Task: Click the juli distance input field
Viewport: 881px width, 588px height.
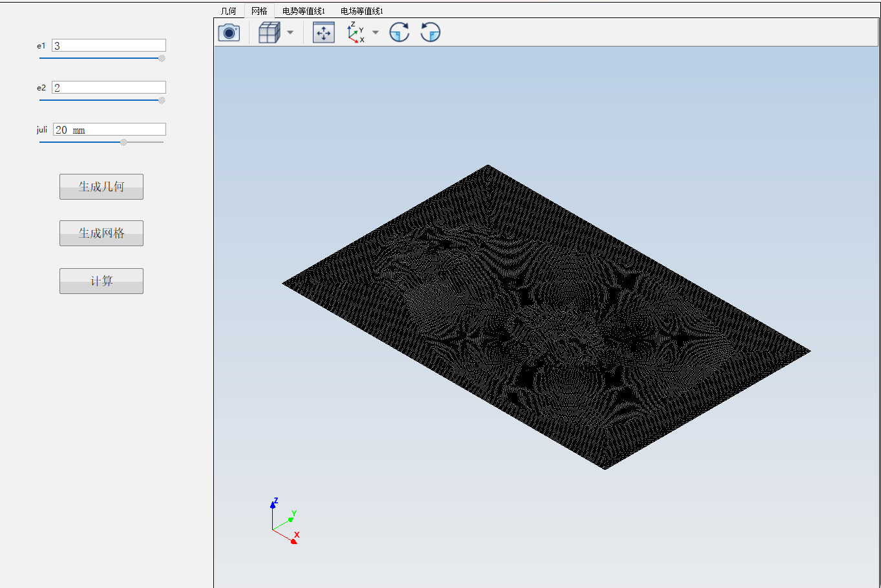Action: pyautogui.click(x=109, y=129)
